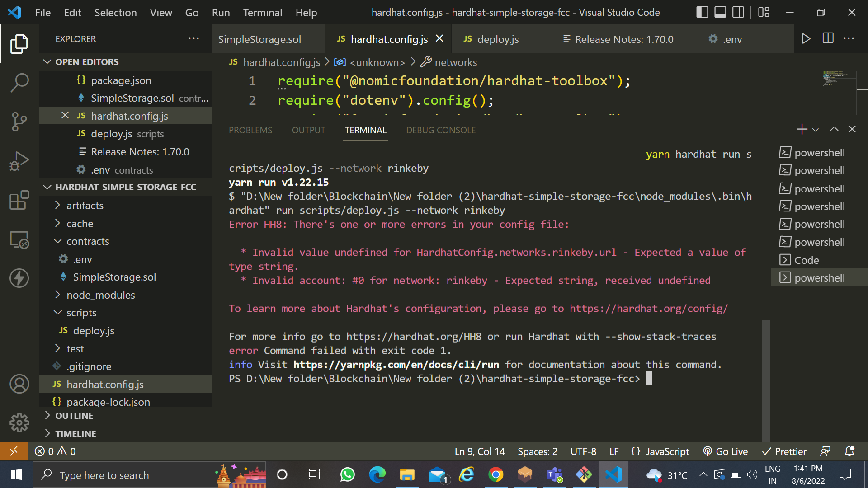Click the feedback icon in status bar
The width and height of the screenshot is (868, 488).
[x=826, y=451]
